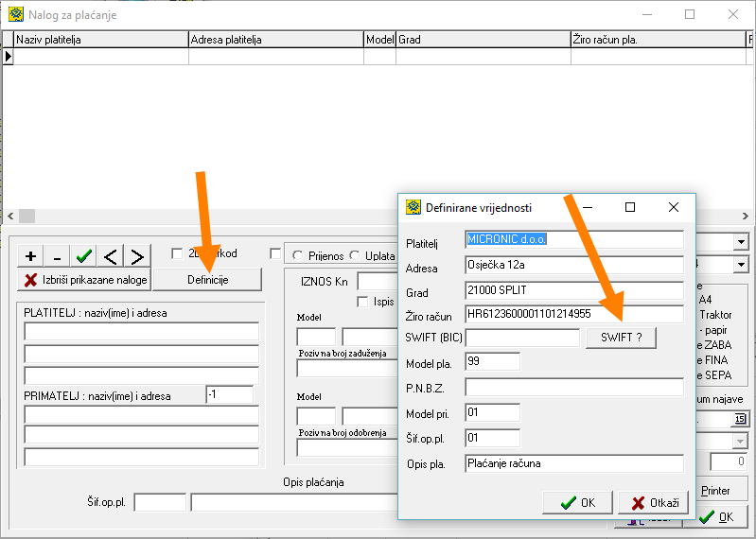Click the plus button to add record
Image resolution: width=756 pixels, height=539 pixels.
point(30,256)
